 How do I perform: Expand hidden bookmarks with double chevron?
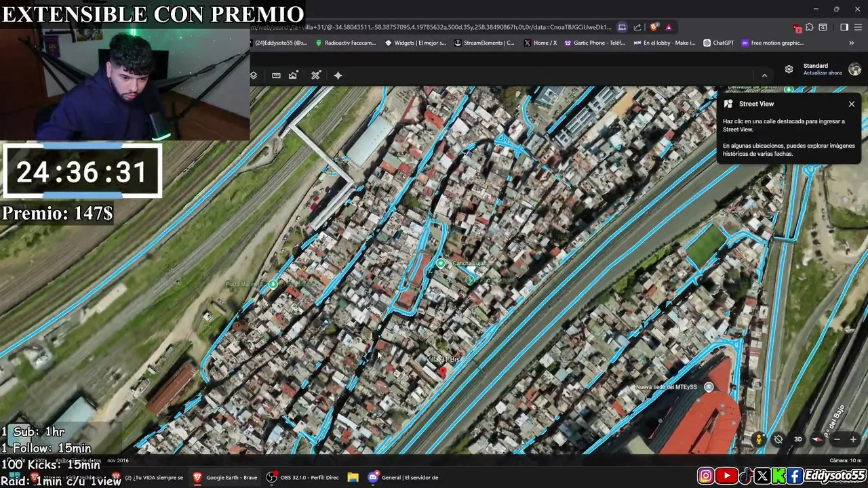tap(852, 43)
